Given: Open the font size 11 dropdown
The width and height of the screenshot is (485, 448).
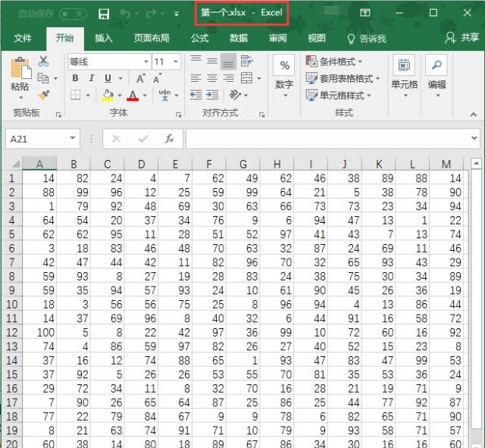Looking at the screenshot, I should (x=176, y=61).
